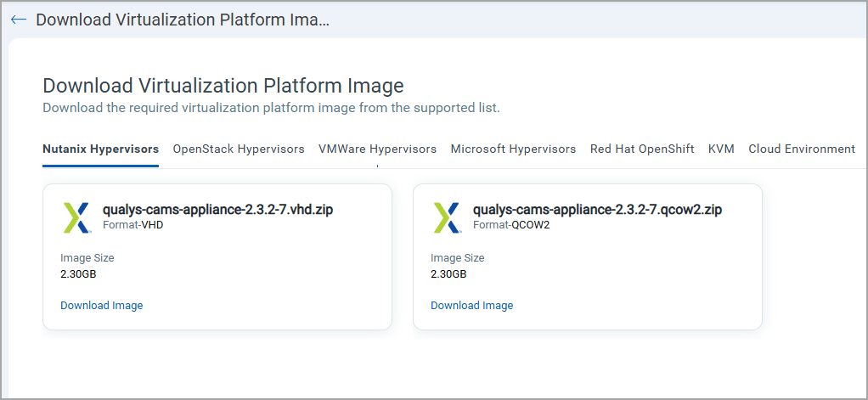Download Image for the QCOW2 appliance
This screenshot has height=400, width=868.
(x=471, y=306)
